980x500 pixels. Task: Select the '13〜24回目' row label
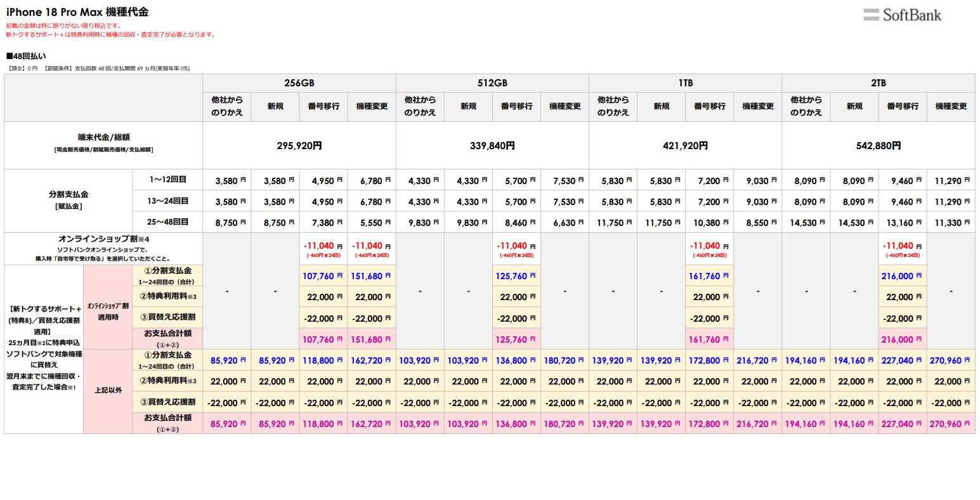point(168,201)
